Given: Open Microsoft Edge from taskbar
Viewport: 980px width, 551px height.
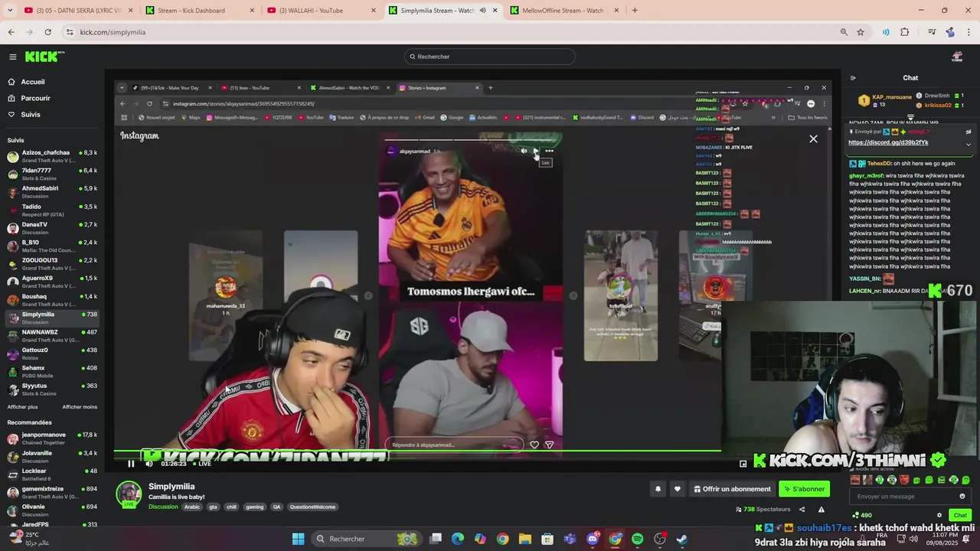Looking at the screenshot, I should (x=458, y=539).
